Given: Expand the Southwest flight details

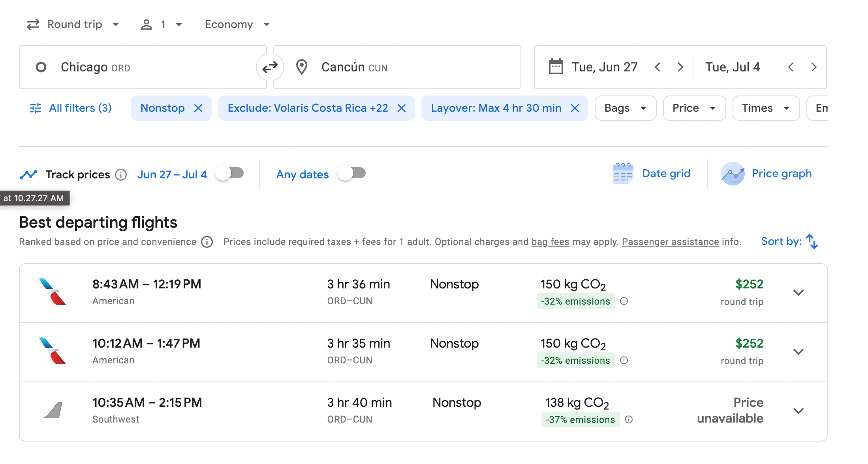Looking at the screenshot, I should [798, 411].
